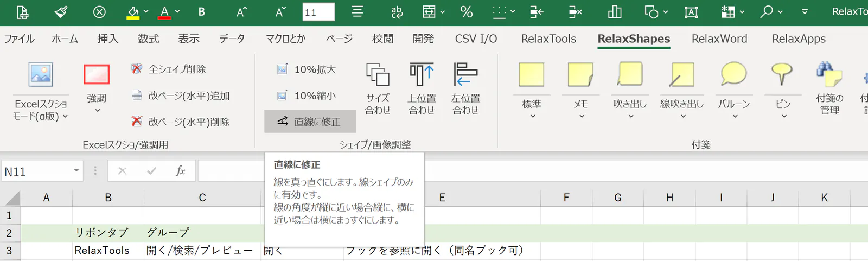868x261 pixels.
Task: Open the merge cells dropdown arrow
Action: tap(443, 12)
